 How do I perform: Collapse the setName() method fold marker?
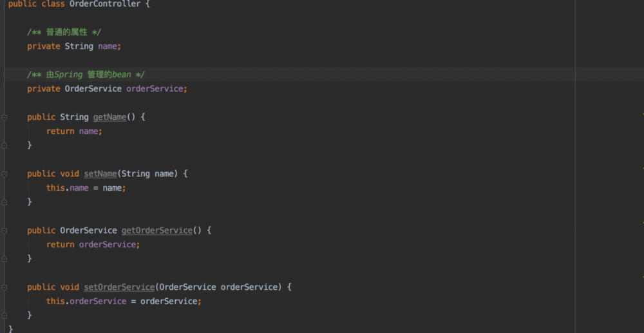click(5, 174)
